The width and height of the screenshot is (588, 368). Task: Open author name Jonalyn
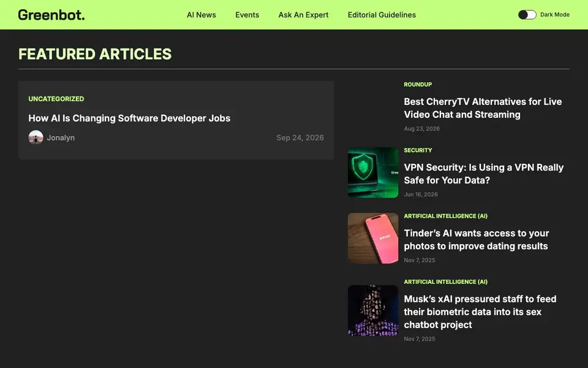[61, 138]
